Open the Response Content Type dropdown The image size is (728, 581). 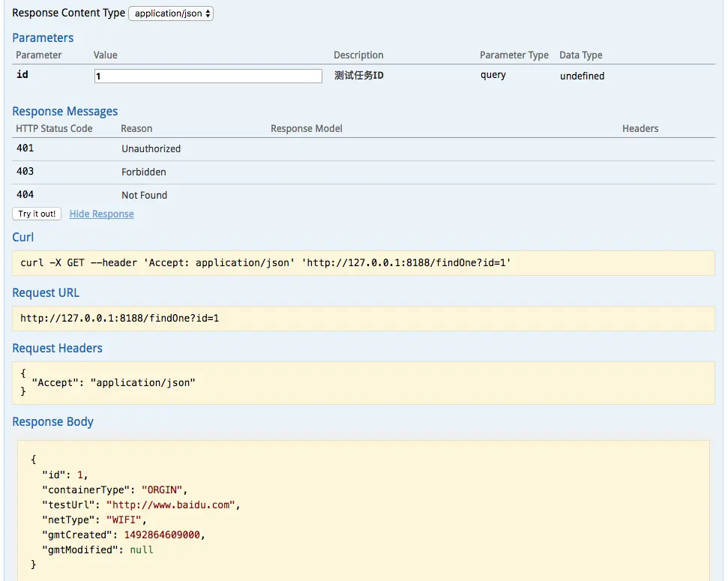coord(171,13)
